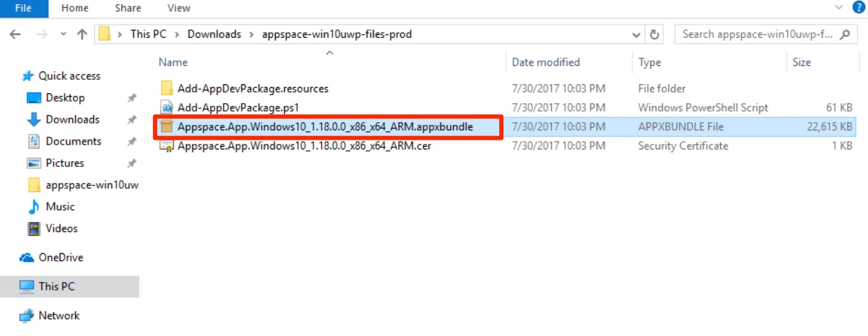Select the Appspace .cer file name

(x=304, y=146)
